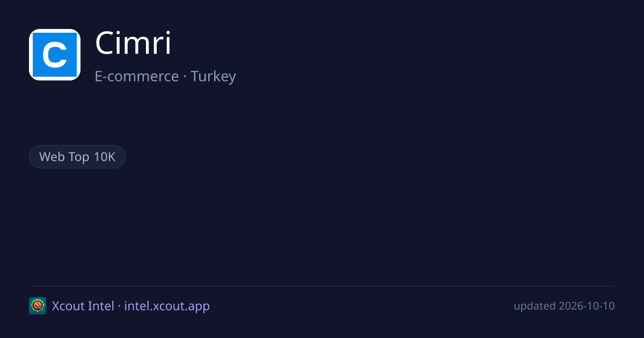Select the Cimri title heading

point(133,43)
